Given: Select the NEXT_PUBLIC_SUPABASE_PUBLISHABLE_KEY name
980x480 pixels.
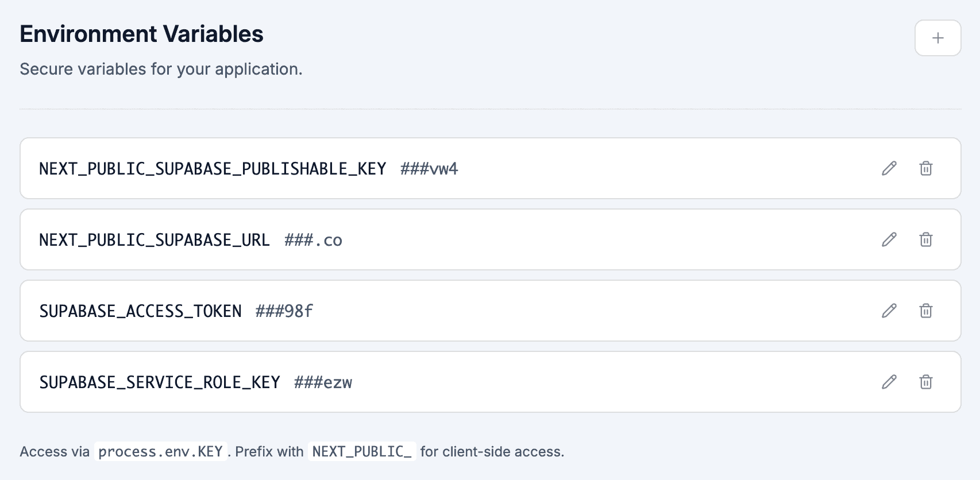Looking at the screenshot, I should (x=213, y=169).
